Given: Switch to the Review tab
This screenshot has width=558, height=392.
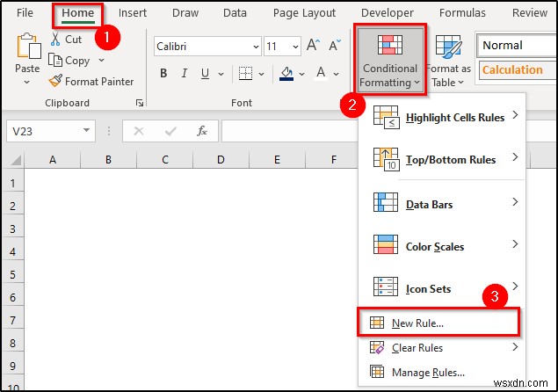Looking at the screenshot, I should pos(530,13).
